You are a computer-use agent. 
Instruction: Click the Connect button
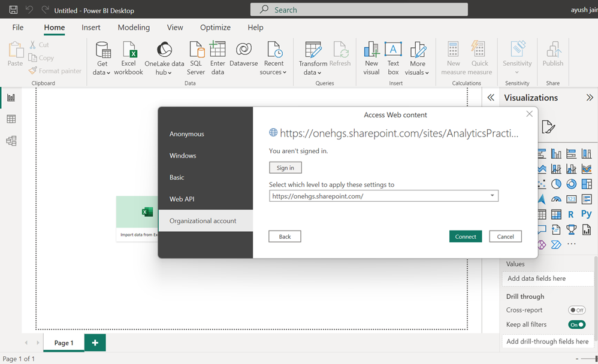(x=466, y=236)
